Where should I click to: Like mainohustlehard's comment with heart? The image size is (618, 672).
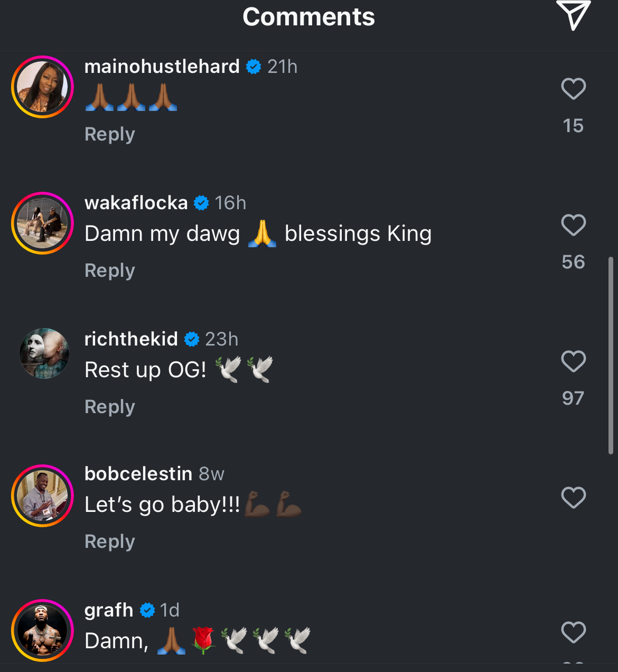point(574,89)
